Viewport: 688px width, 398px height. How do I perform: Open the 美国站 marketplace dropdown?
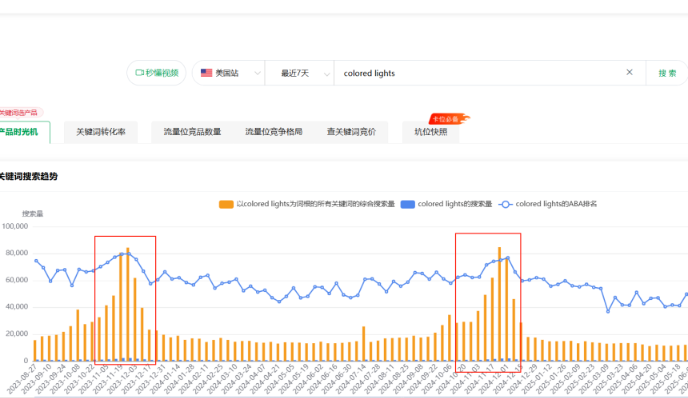pyautogui.click(x=229, y=73)
